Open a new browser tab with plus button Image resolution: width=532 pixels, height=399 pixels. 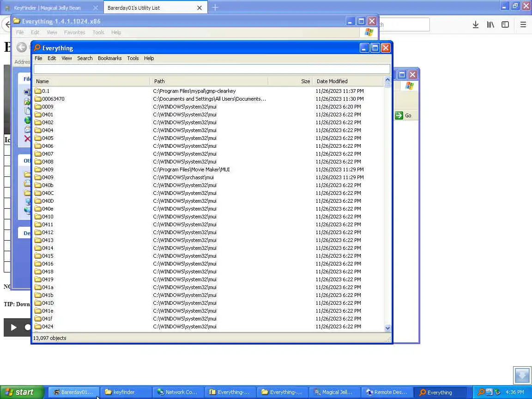click(x=215, y=7)
